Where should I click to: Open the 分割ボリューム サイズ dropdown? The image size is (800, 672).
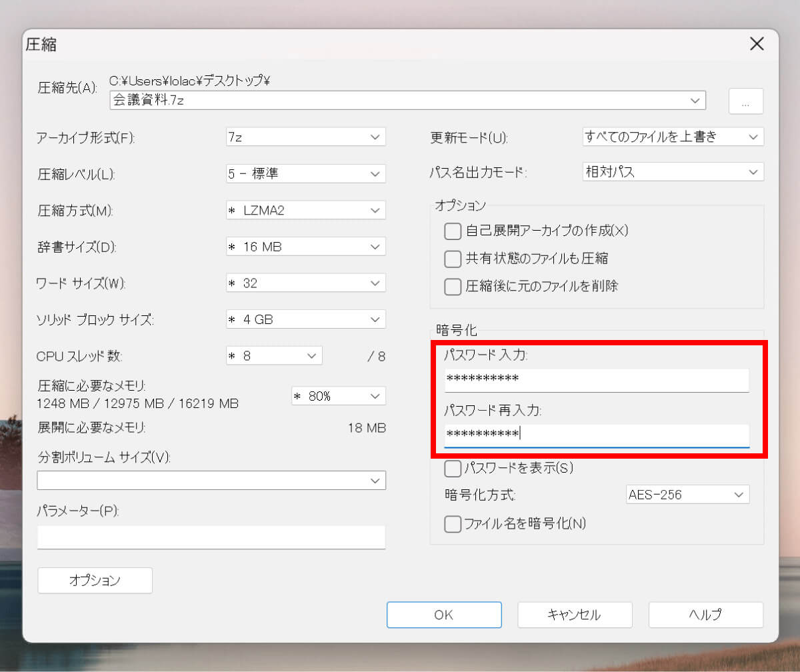211,480
